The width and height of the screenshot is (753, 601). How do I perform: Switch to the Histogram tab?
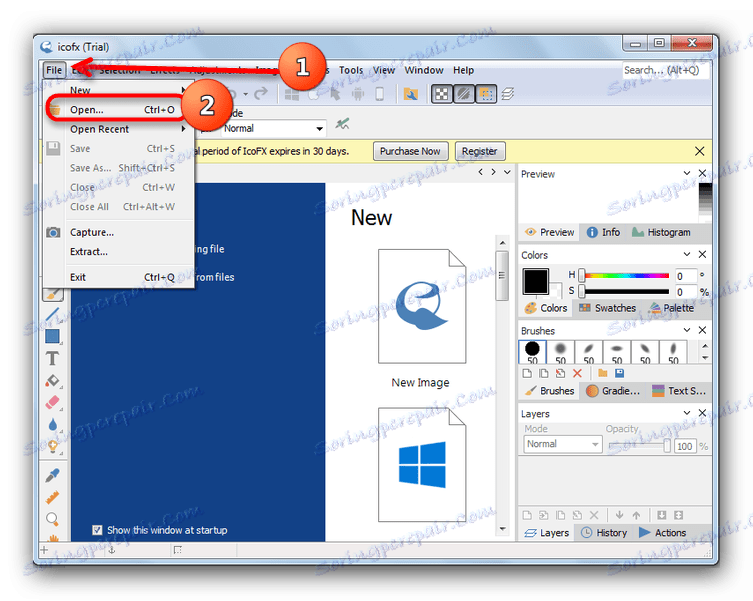coord(661,233)
